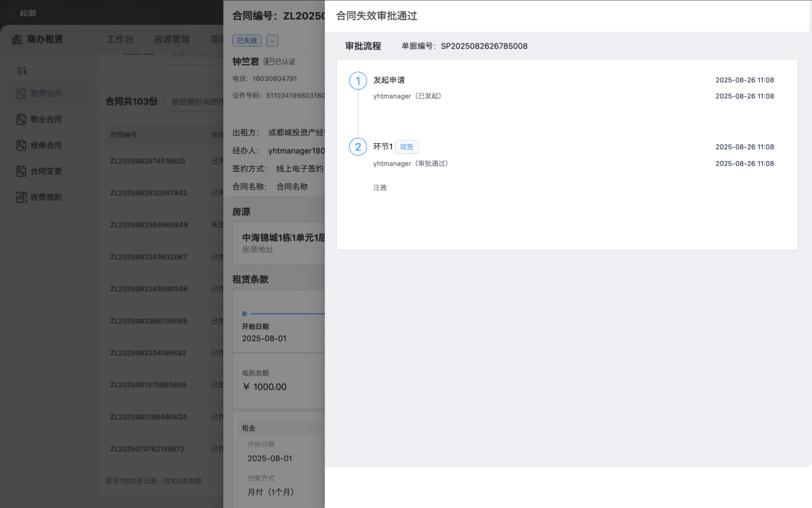Click the record summary 显示1到10条记录

(x=154, y=481)
